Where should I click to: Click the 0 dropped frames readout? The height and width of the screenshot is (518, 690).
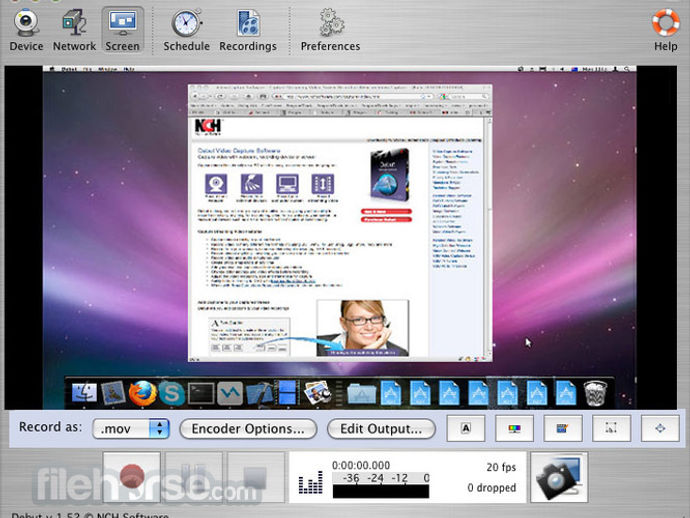coord(492,488)
